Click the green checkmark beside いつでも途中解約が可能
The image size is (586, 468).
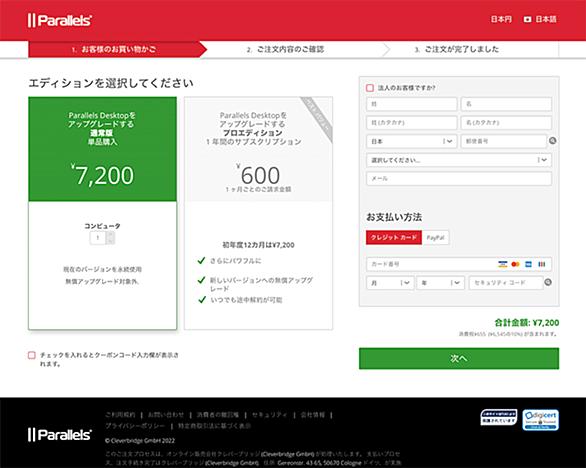pos(202,299)
